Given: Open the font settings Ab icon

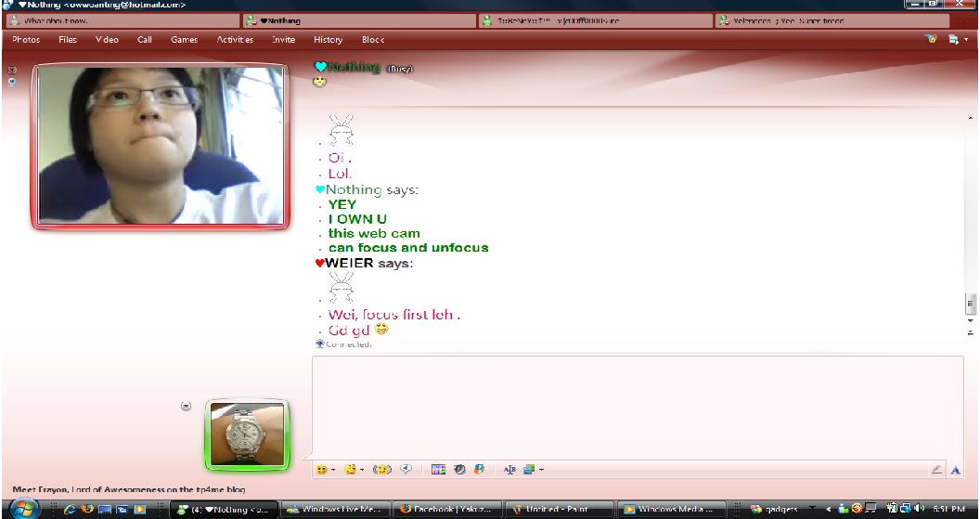Looking at the screenshot, I should pos(509,470).
